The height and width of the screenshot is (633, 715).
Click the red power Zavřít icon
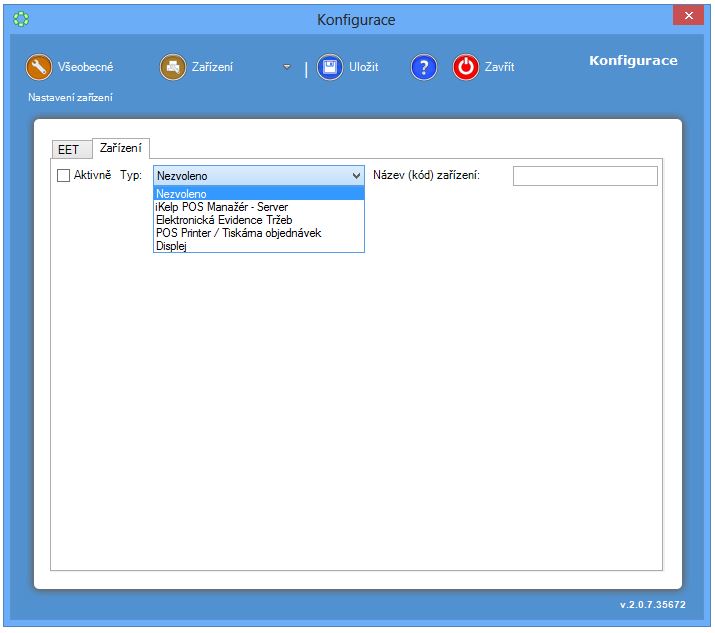point(466,67)
